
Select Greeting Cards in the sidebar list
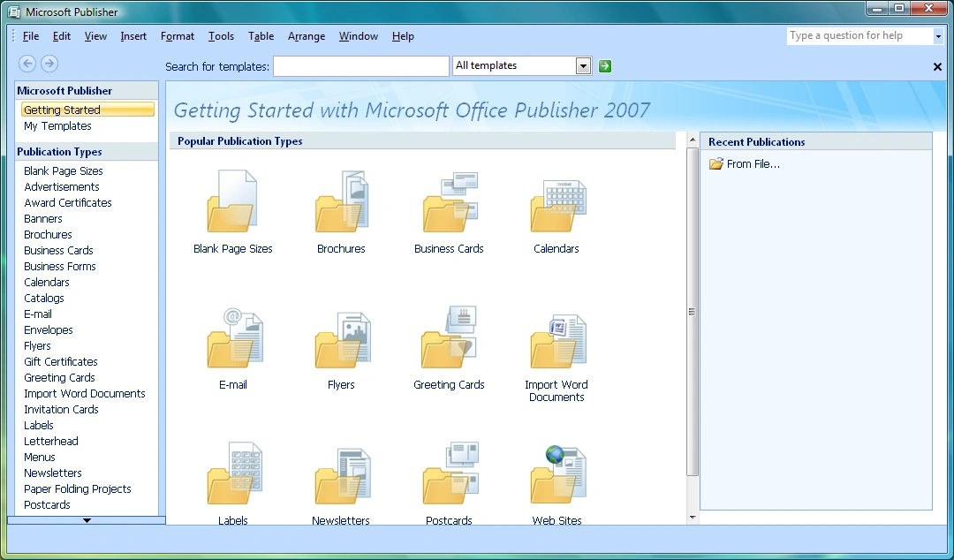(60, 377)
